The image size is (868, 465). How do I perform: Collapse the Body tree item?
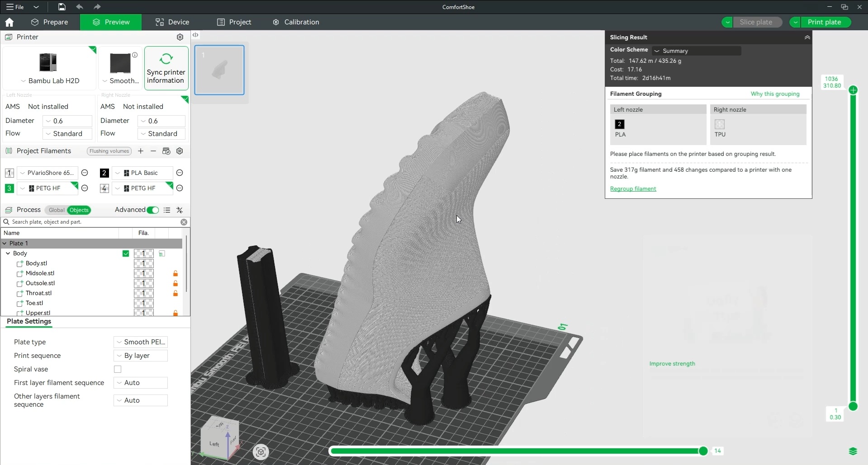point(8,254)
